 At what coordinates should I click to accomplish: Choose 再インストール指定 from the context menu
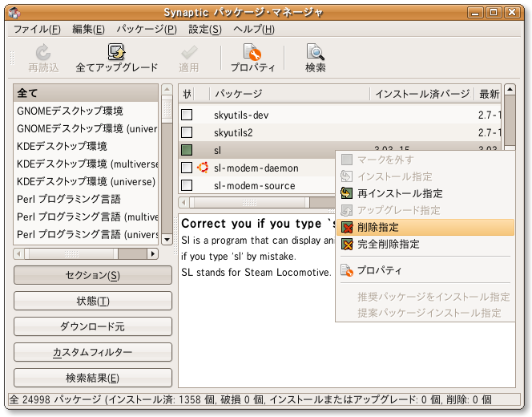pos(425,193)
